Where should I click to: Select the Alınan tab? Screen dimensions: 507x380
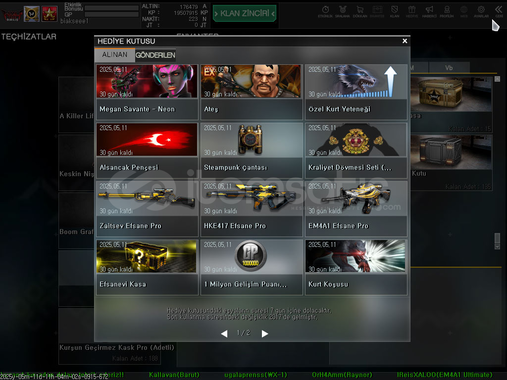point(115,55)
